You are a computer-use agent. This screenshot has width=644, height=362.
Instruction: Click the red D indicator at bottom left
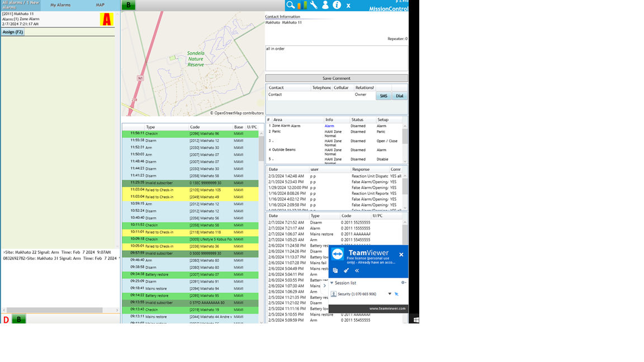tap(6, 320)
